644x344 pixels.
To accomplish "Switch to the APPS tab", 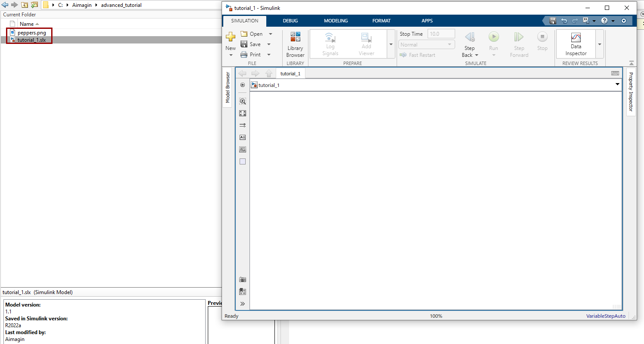I will 427,21.
